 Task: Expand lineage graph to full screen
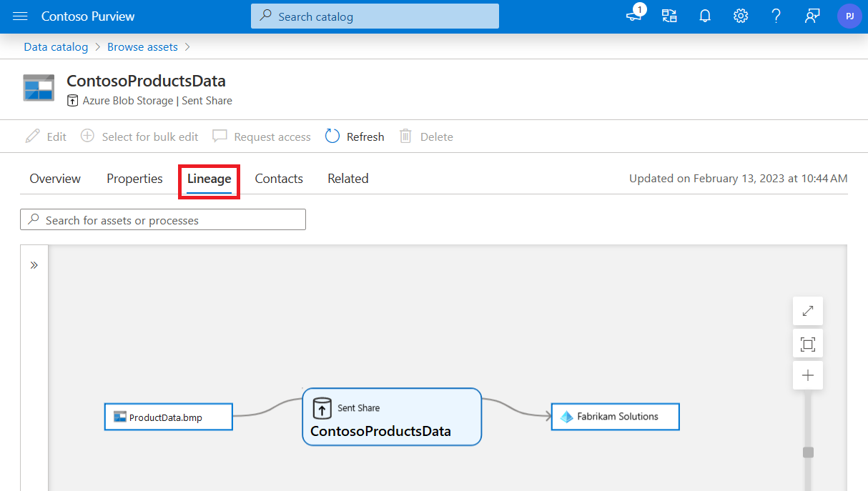point(807,311)
